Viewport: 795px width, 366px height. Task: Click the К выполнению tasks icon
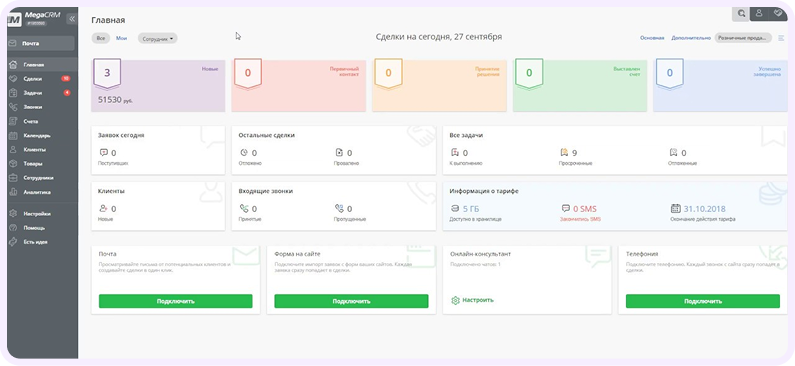click(455, 153)
